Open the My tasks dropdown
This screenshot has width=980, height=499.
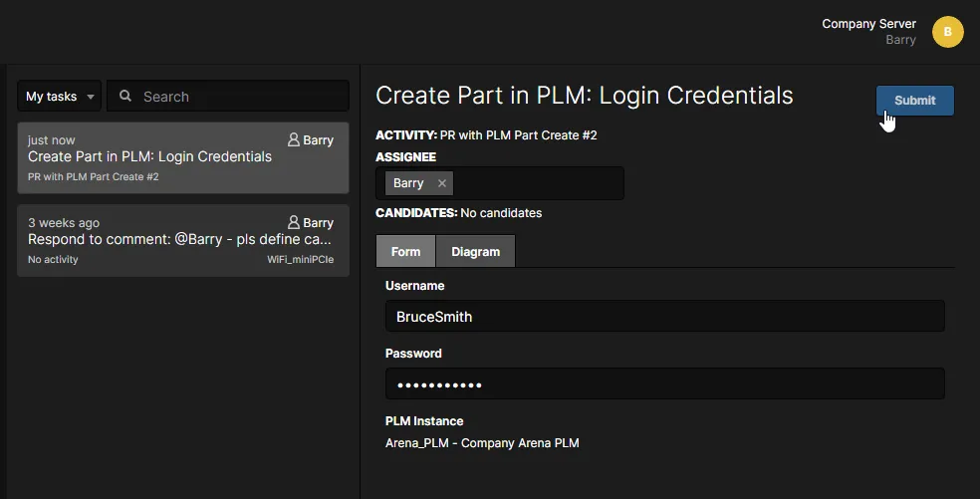coord(60,97)
